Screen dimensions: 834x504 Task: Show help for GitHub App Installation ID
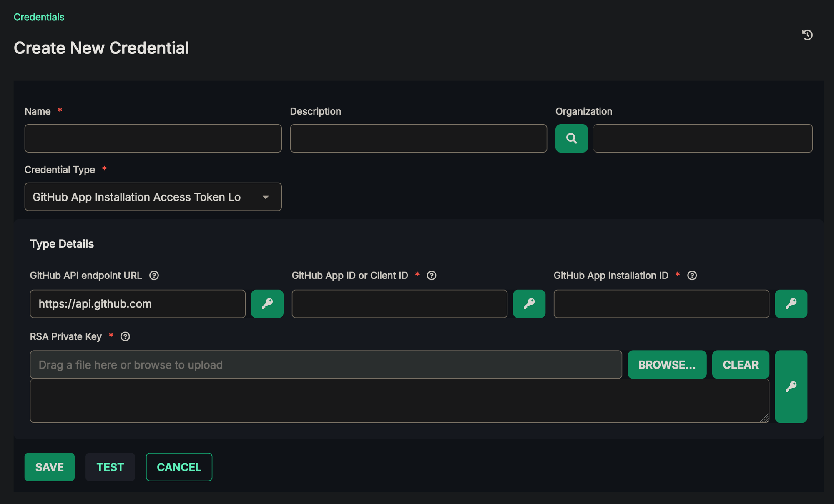(692, 276)
